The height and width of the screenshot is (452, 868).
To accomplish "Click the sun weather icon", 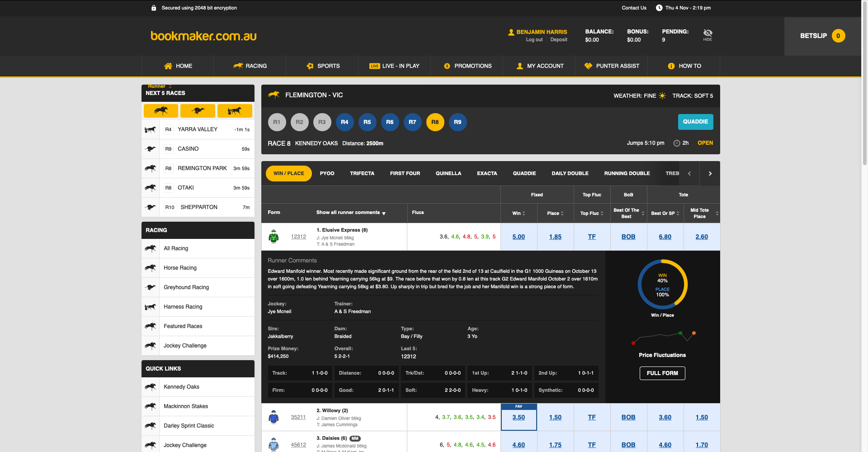I will [x=662, y=95].
